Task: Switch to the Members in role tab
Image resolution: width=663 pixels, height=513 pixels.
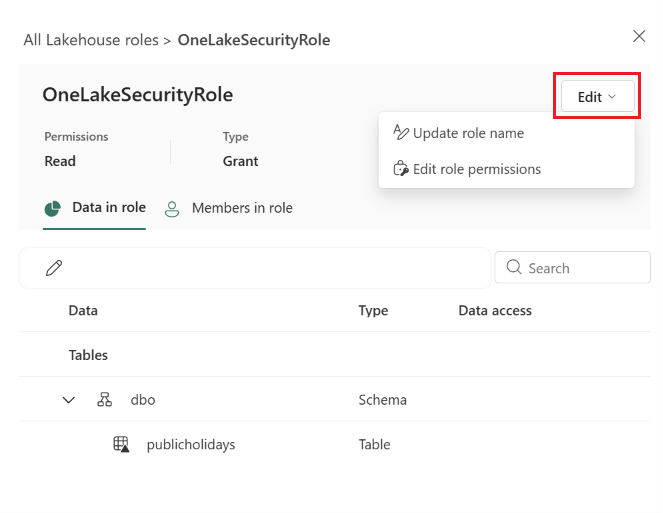Action: tap(228, 208)
